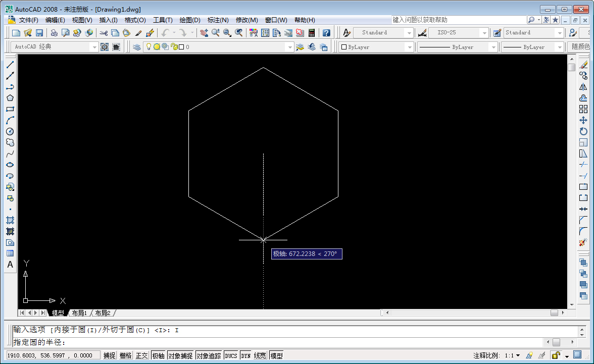Image resolution: width=594 pixels, height=364 pixels.
Task: Click the Save icon in the standard toolbar
Action: [39, 33]
